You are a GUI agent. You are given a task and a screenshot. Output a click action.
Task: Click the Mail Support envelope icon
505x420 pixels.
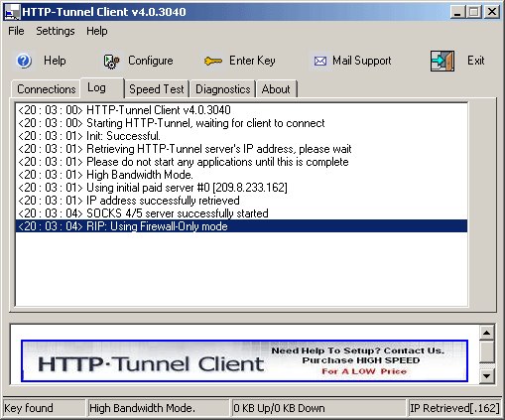(x=320, y=61)
